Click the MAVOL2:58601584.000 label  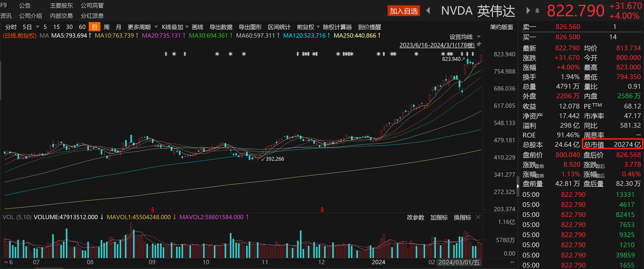tap(214, 217)
